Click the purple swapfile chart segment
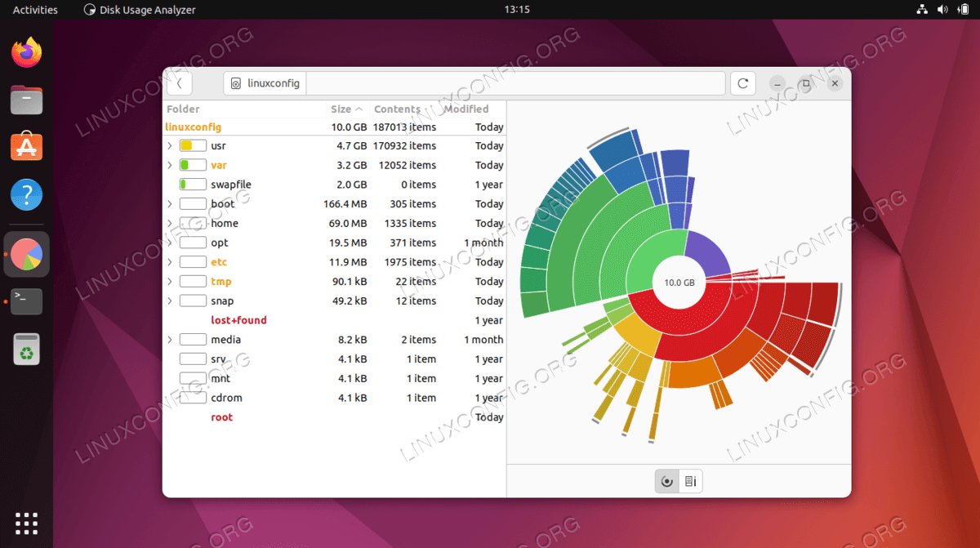Viewport: 980px width, 548px height. (708, 254)
